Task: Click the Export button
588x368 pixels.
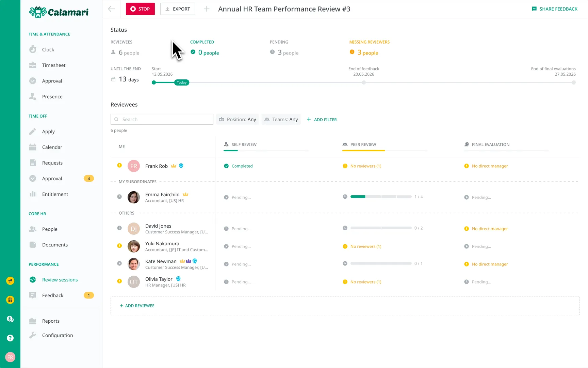Action: pyautogui.click(x=178, y=9)
